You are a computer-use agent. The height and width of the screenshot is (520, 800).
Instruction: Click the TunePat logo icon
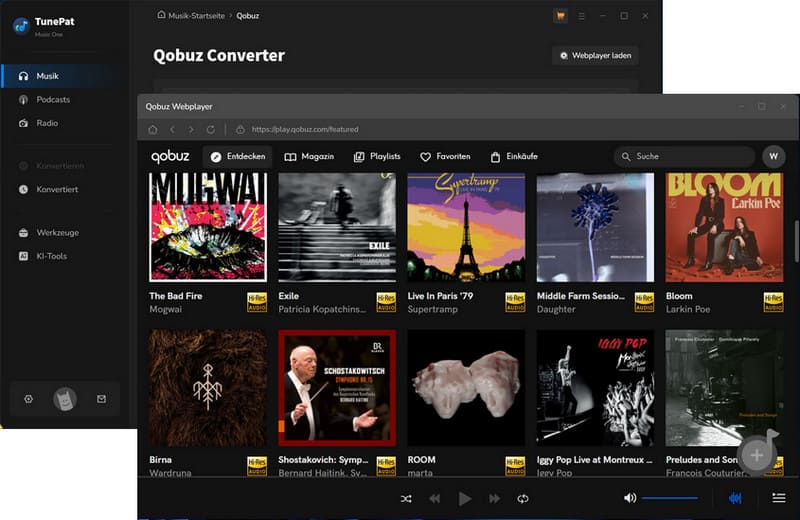[21, 26]
